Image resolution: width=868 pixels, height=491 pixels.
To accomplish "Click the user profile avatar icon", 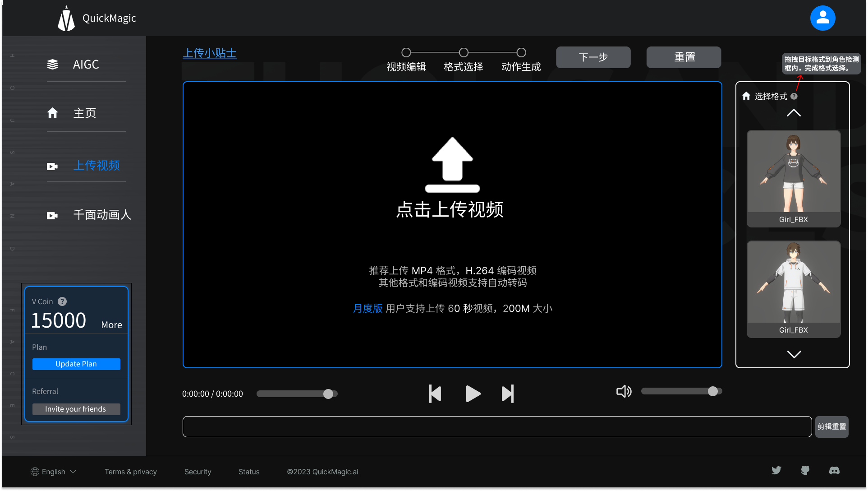I will (822, 18).
